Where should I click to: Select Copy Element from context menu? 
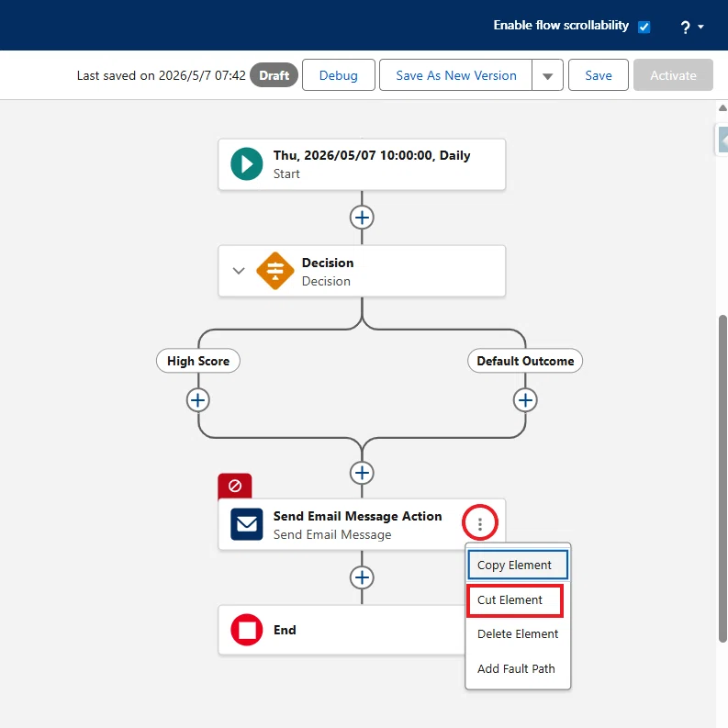(x=518, y=565)
